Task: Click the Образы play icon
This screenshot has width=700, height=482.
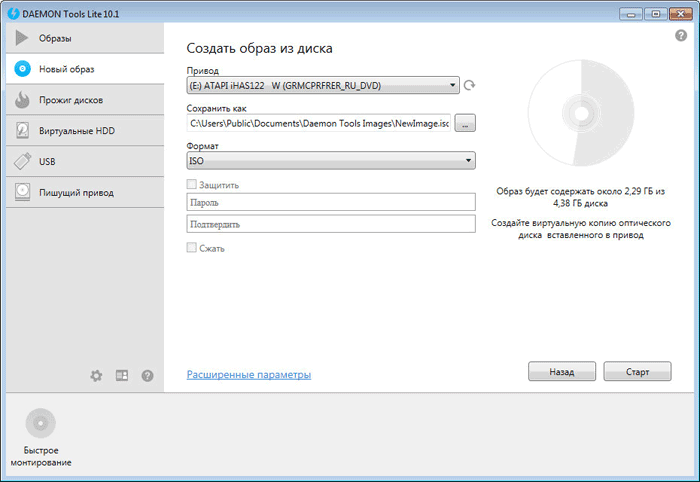Action: click(x=21, y=38)
